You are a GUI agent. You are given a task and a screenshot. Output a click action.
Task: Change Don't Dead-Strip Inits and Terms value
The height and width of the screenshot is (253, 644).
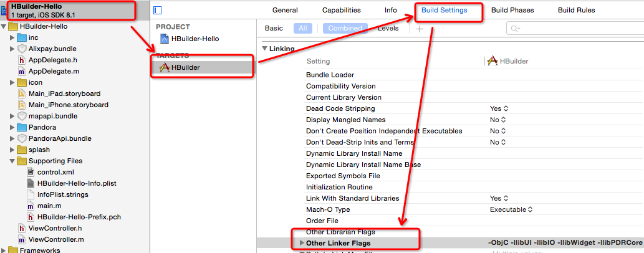497,143
